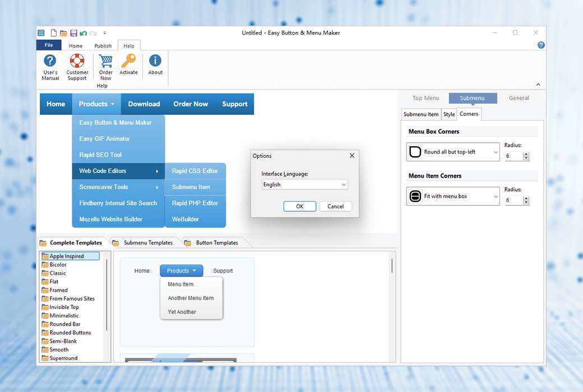Click Menu Box Corners Radius field

pyautogui.click(x=513, y=156)
